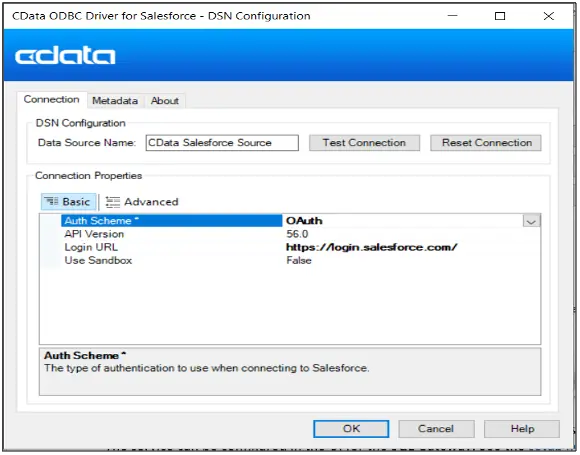Image resolution: width=580 pixels, height=455 pixels.
Task: Select the Use Sandbox property
Action: pyautogui.click(x=98, y=260)
